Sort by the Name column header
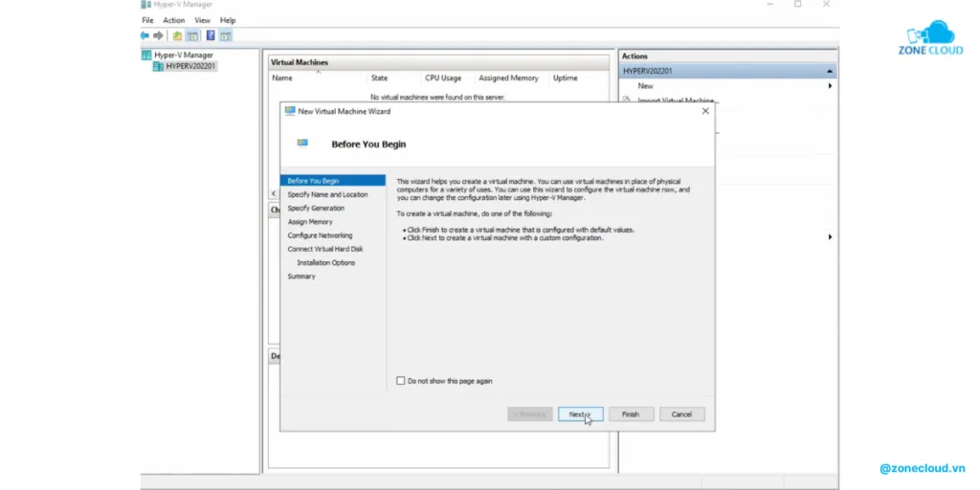 (282, 78)
